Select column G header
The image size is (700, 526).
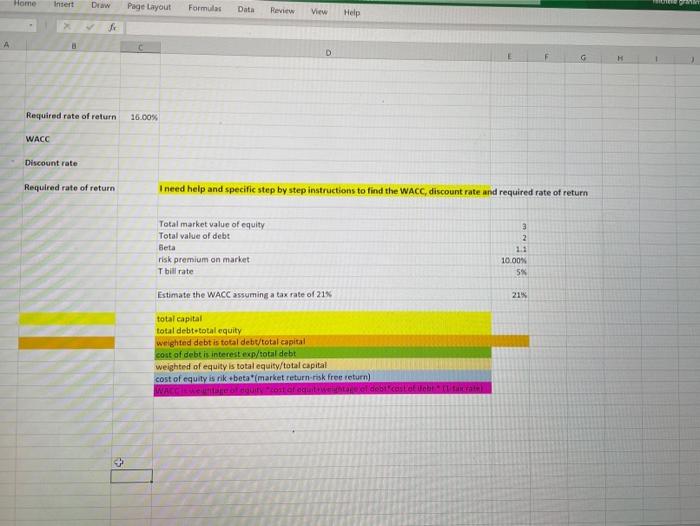tap(583, 58)
